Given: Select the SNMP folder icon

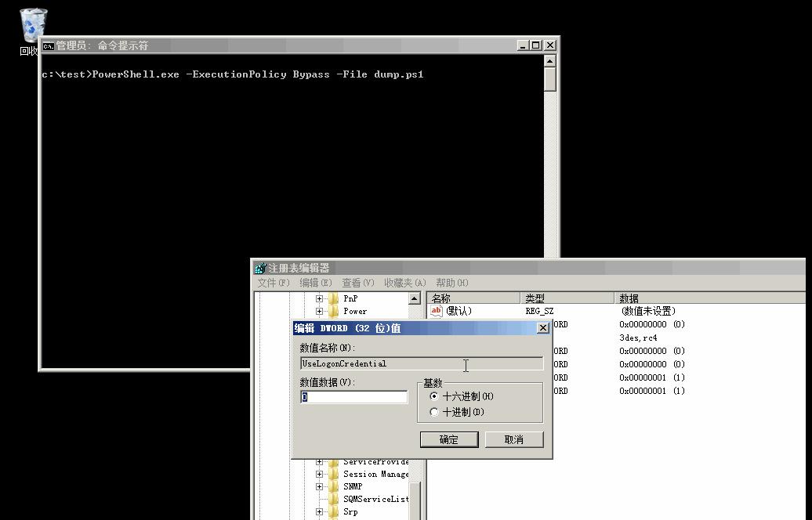Looking at the screenshot, I should coord(334,487).
